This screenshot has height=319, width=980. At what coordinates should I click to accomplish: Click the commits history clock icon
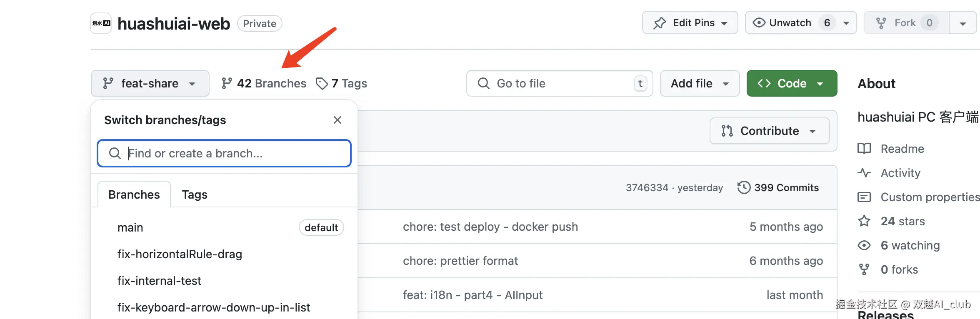click(x=744, y=187)
